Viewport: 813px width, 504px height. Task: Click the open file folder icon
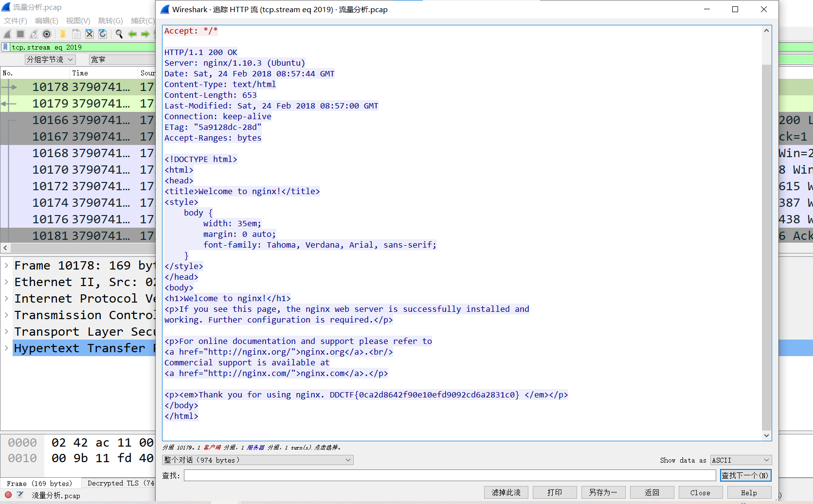pyautogui.click(x=63, y=34)
